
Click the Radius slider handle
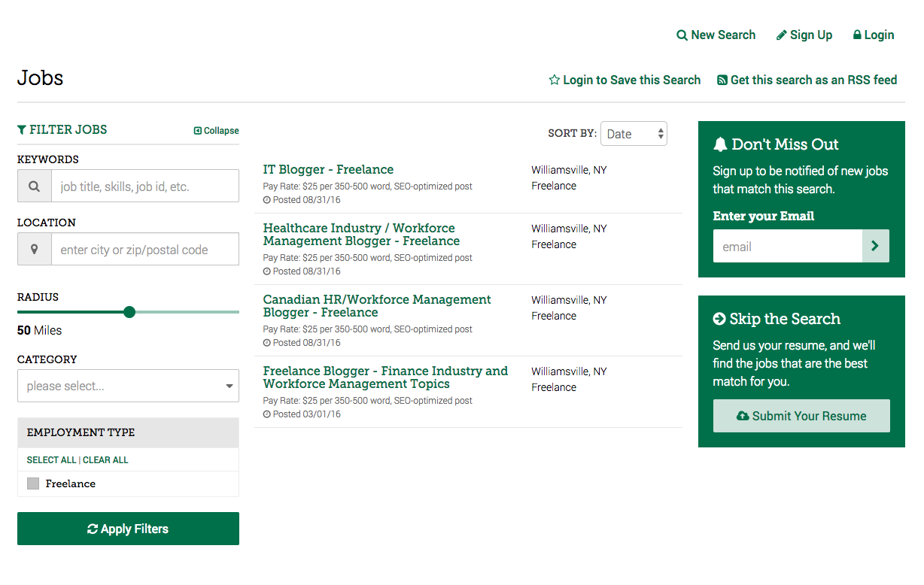[129, 312]
